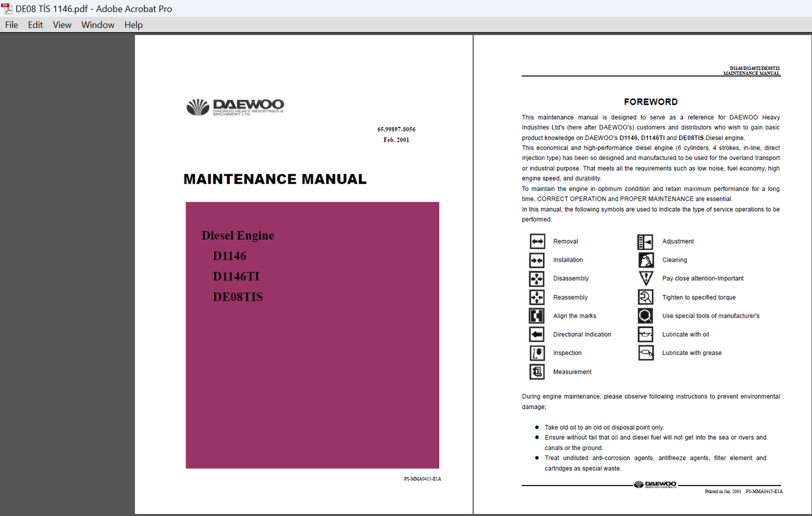Click the Inspection symbol icon
Image resolution: width=812 pixels, height=516 pixels.
(537, 353)
